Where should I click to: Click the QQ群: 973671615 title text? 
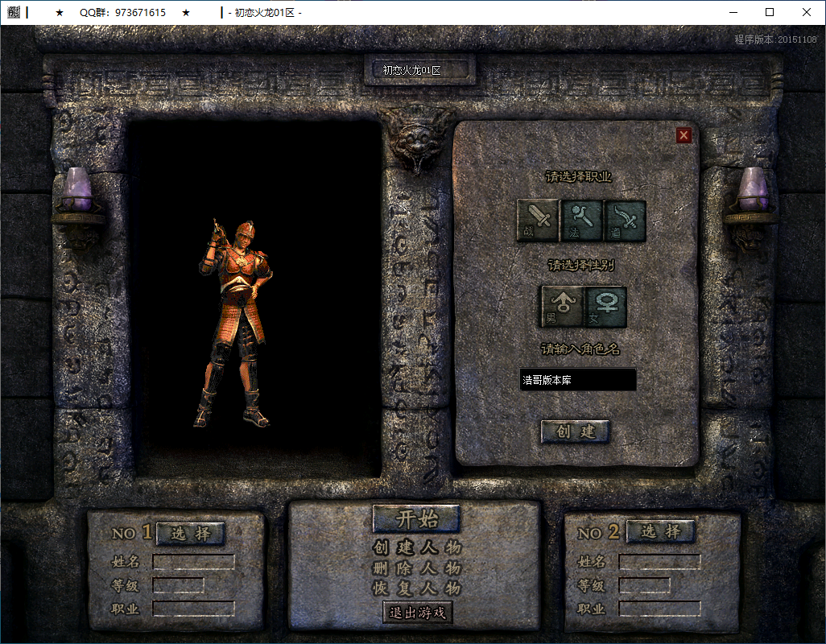click(122, 13)
